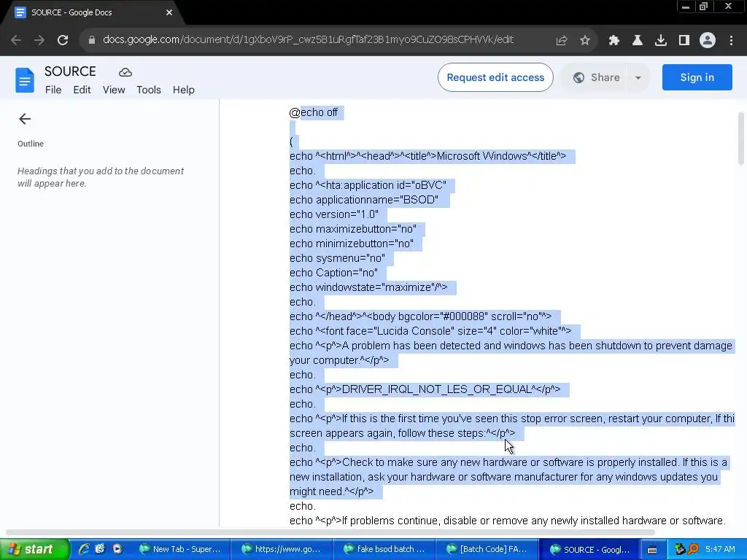The image size is (747, 560).
Task: Click the SOURCE document title
Action: pos(70,71)
